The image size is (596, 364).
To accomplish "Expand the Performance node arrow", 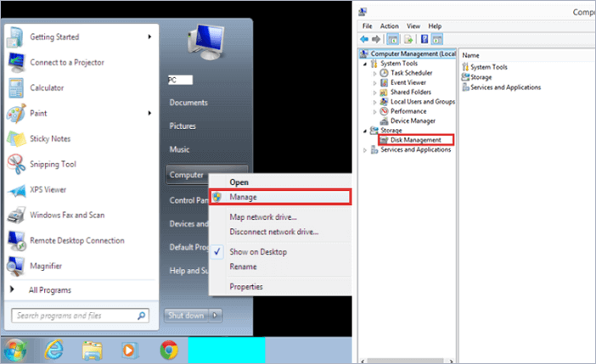I will pyautogui.click(x=374, y=112).
